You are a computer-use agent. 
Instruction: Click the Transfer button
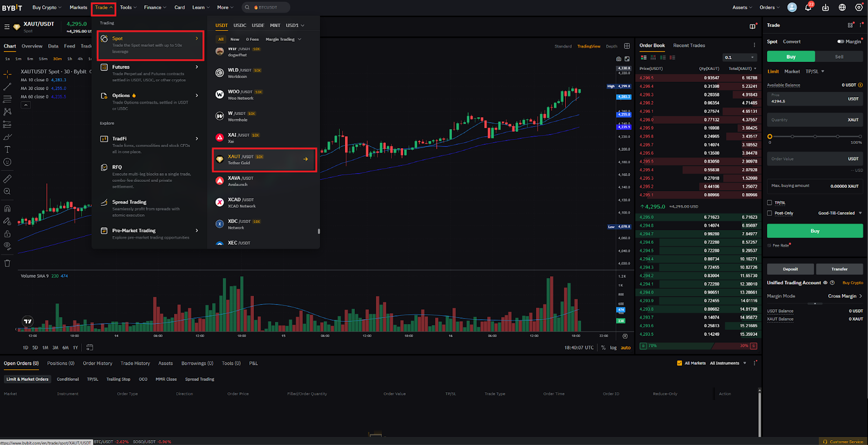(x=840, y=269)
